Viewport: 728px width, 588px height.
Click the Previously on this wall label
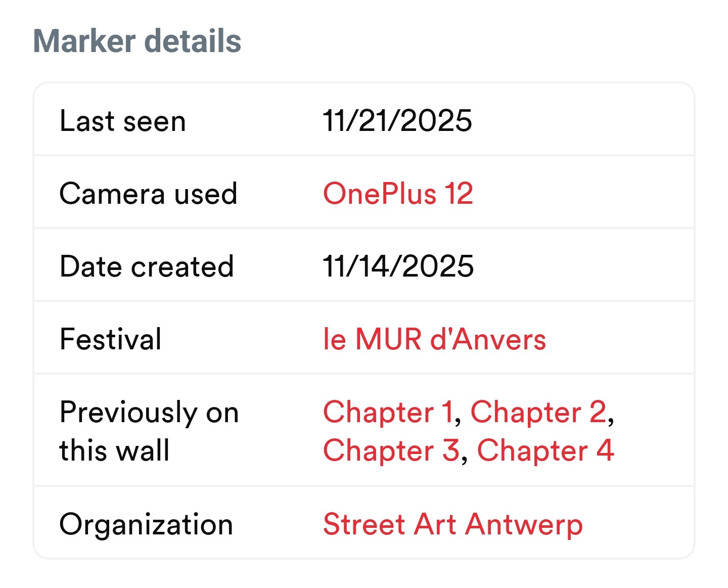tap(149, 431)
